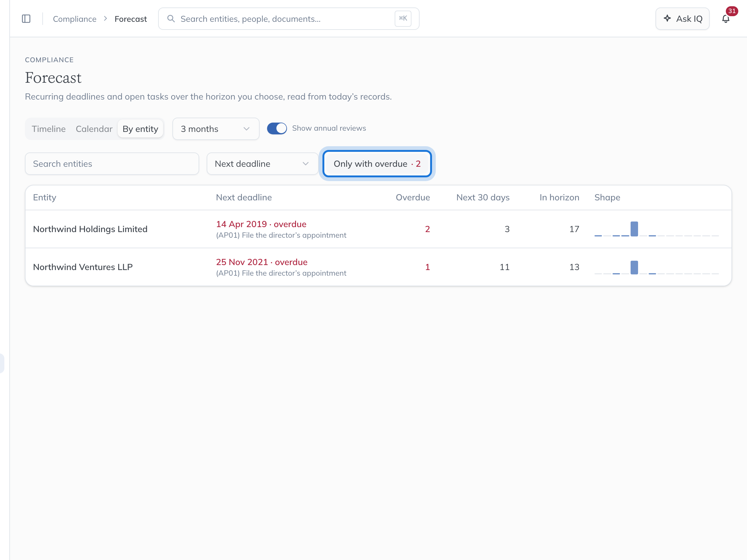Open the notifications bell
Image resolution: width=747 pixels, height=560 pixels.
[x=726, y=19]
